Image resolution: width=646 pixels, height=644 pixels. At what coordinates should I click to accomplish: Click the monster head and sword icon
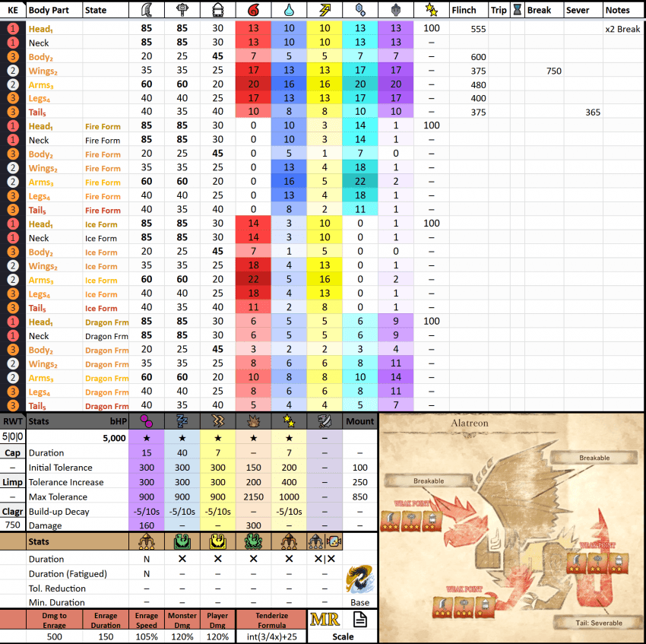325,421
